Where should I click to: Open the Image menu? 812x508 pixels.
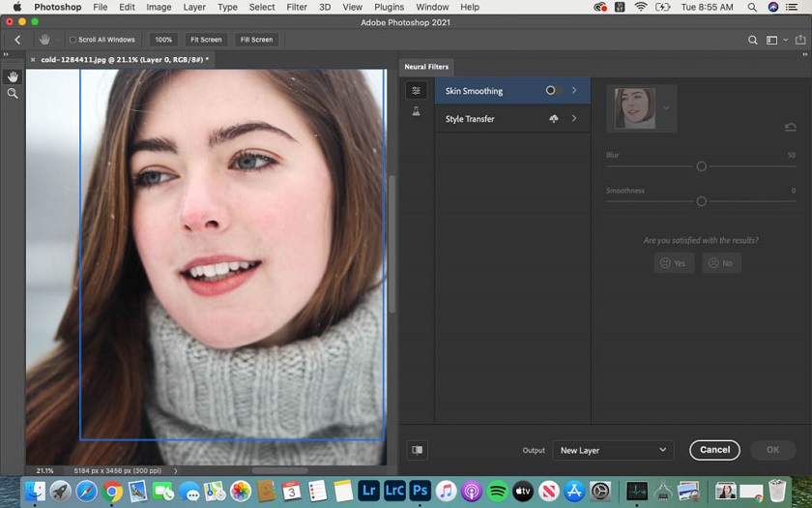(159, 8)
